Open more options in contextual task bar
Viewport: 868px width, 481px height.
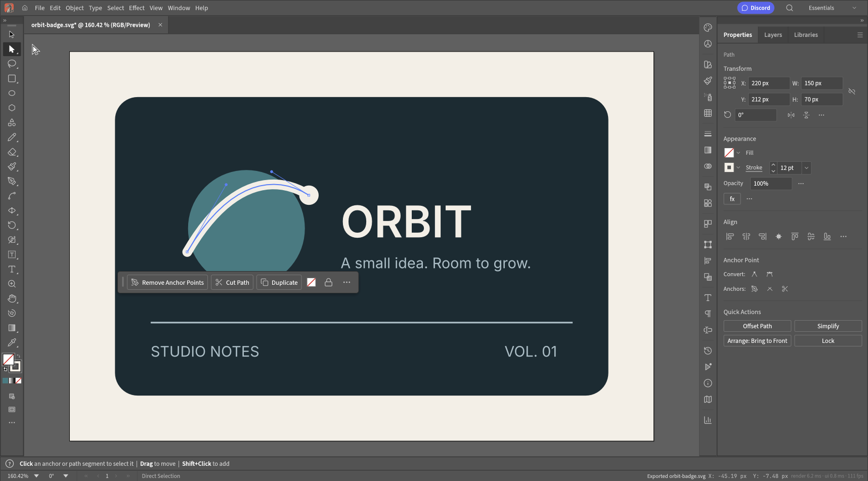coord(346,282)
